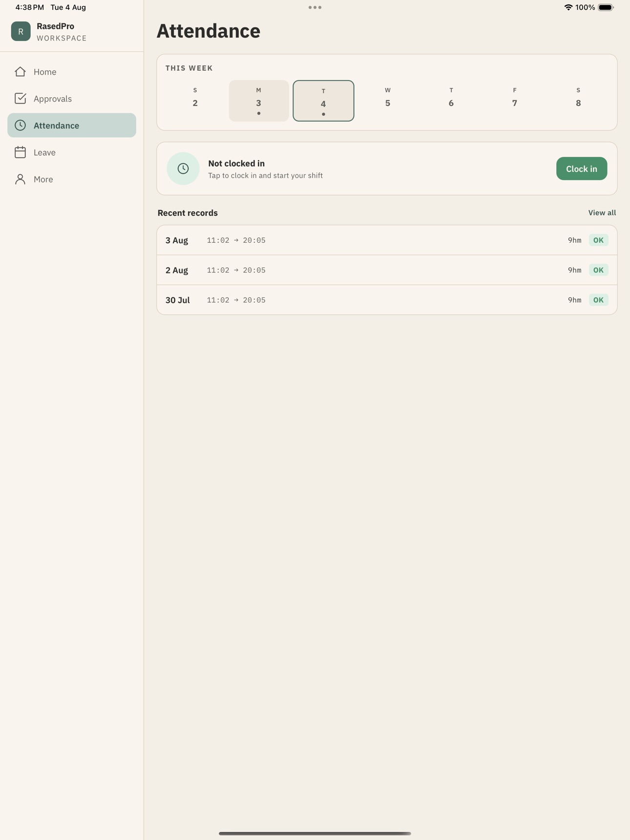Click the RasedPro workspace name
630x840 pixels.
[55, 26]
